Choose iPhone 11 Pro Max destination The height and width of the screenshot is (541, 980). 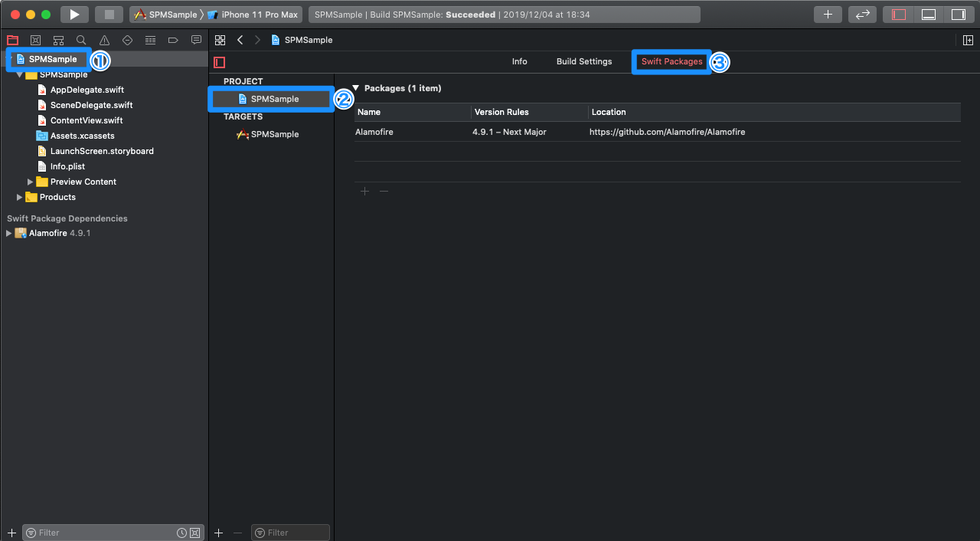pos(253,15)
